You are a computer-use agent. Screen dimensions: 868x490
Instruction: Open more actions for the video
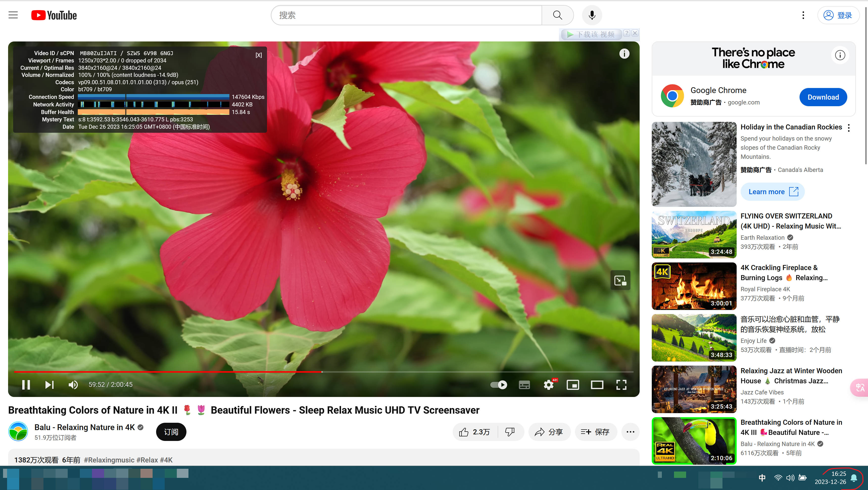point(630,432)
